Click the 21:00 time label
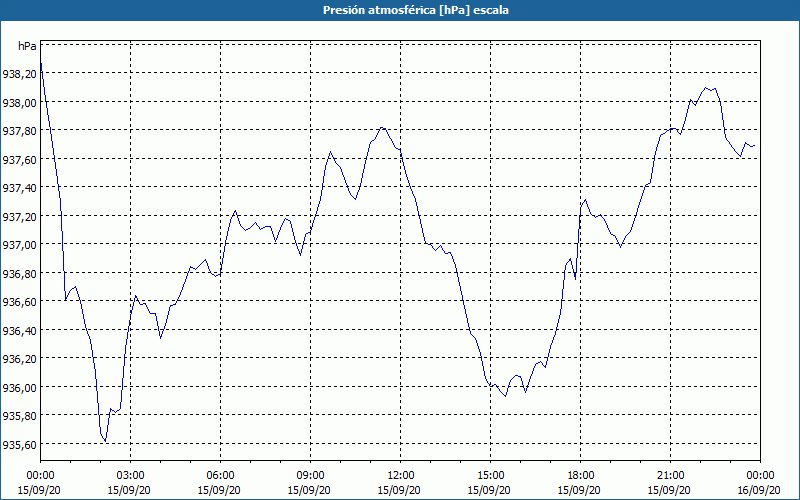 [x=670, y=476]
